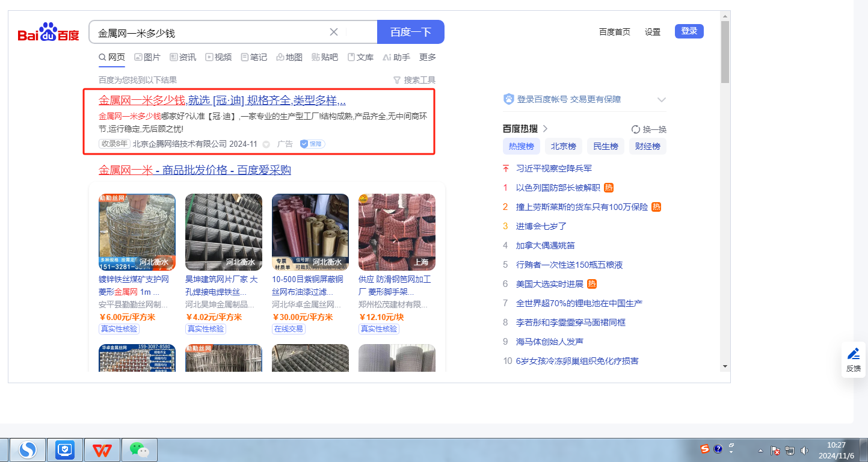Switch to the 北京榜 tab

coord(564,146)
